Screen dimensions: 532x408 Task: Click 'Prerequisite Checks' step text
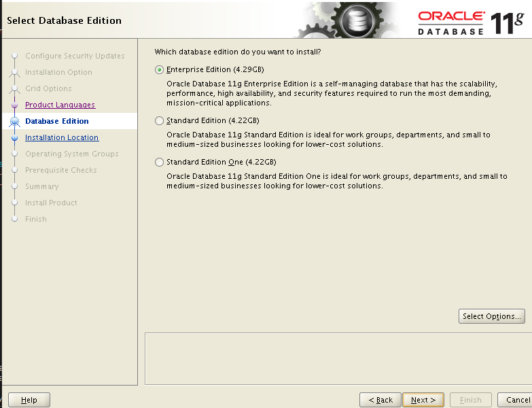pyautogui.click(x=61, y=170)
